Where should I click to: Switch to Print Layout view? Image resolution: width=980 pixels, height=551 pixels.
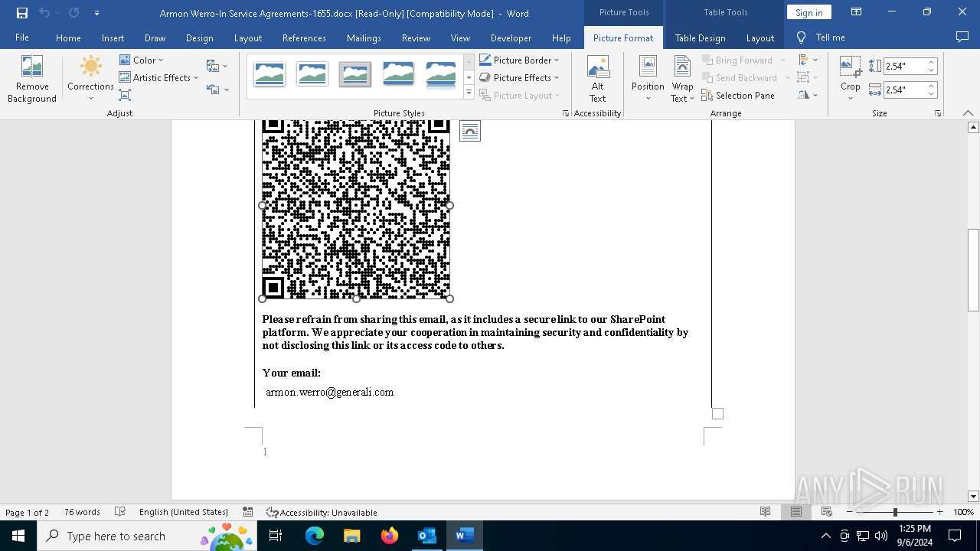[796, 512]
